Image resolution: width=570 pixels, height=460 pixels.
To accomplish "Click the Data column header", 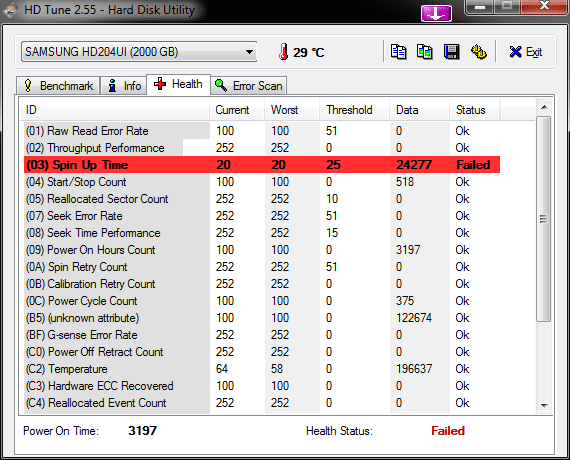I will pos(420,109).
